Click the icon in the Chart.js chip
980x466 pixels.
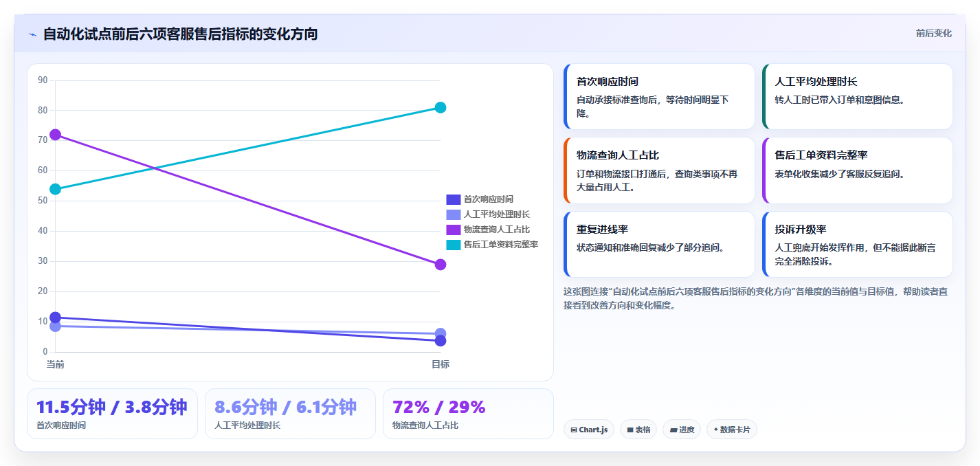574,430
